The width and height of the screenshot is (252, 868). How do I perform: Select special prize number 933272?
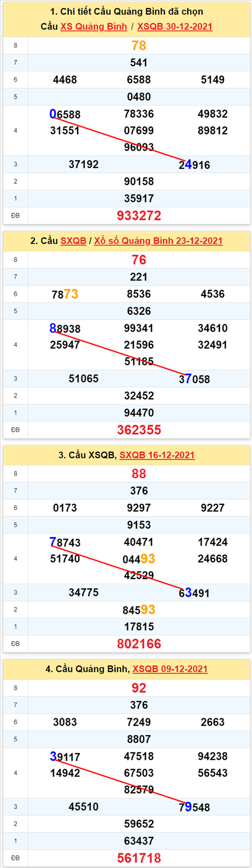(x=139, y=215)
